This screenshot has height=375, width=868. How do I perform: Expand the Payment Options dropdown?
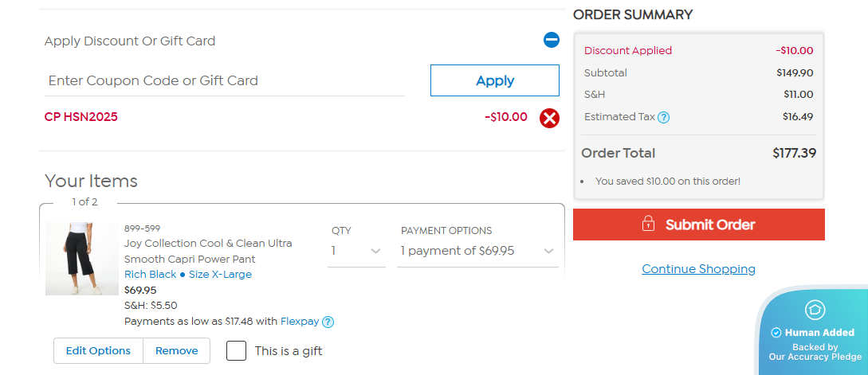[x=477, y=251]
